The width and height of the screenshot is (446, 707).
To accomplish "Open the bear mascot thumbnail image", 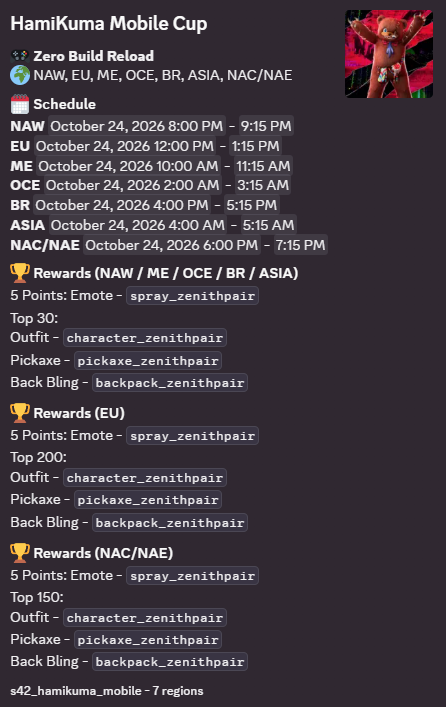I will click(x=389, y=54).
